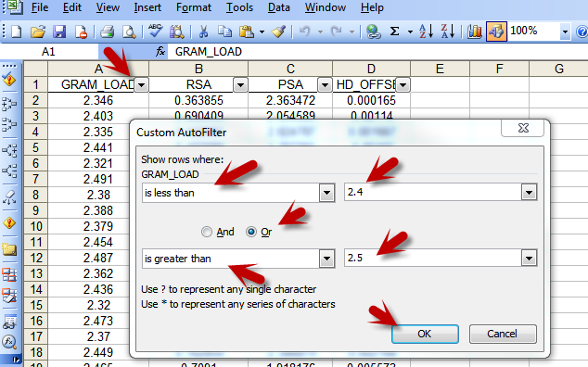Image resolution: width=588 pixels, height=367 pixels.
Task: Open the Window menu
Action: point(326,7)
